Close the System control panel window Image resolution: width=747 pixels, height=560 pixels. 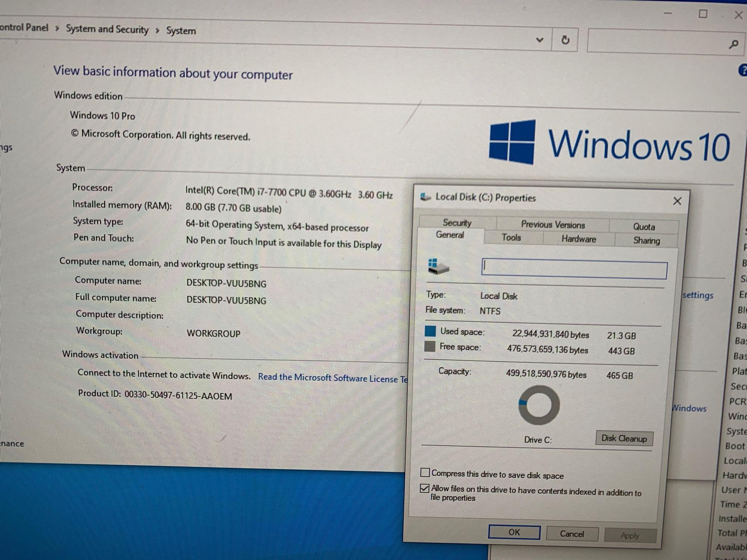(738, 15)
